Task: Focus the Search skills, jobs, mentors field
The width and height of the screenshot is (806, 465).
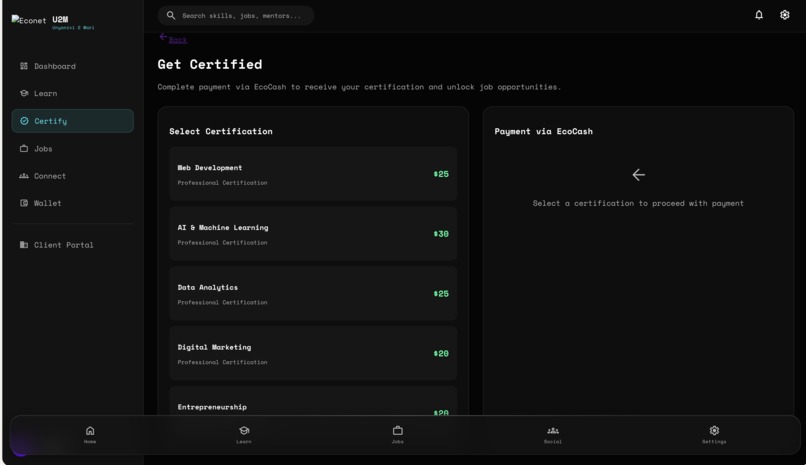Action: click(236, 15)
